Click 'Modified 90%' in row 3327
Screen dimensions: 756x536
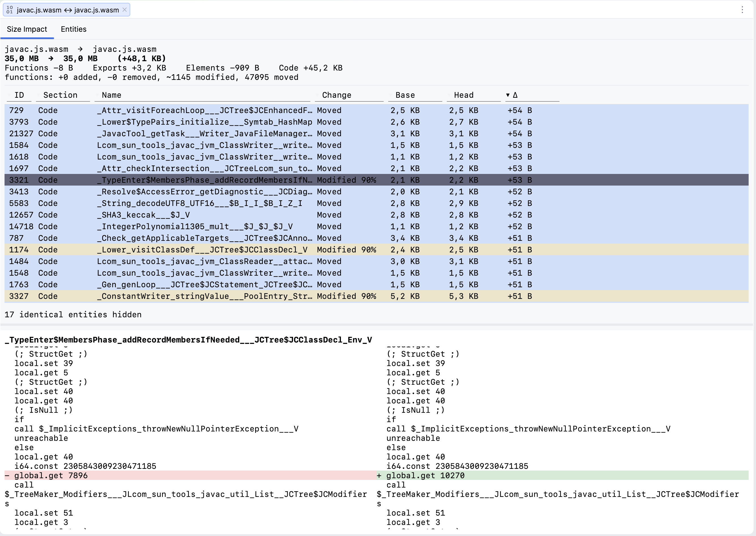coord(346,296)
